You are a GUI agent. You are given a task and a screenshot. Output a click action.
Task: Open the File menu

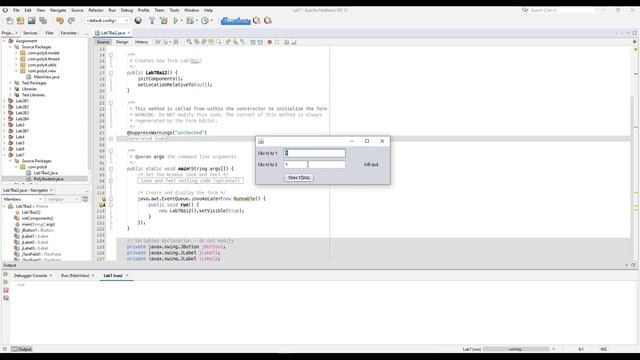click(16, 10)
